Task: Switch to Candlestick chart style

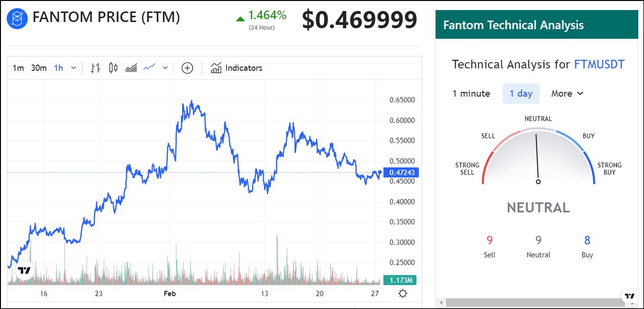Action: pos(113,68)
